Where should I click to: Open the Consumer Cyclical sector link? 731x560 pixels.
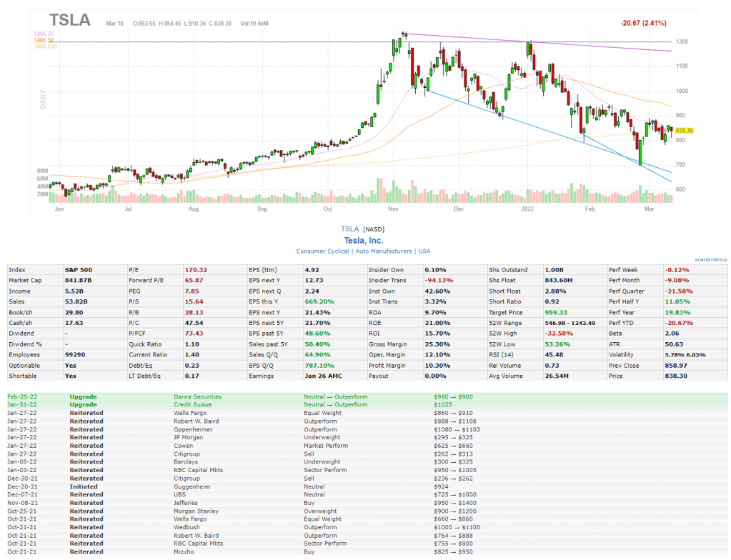[x=322, y=251]
